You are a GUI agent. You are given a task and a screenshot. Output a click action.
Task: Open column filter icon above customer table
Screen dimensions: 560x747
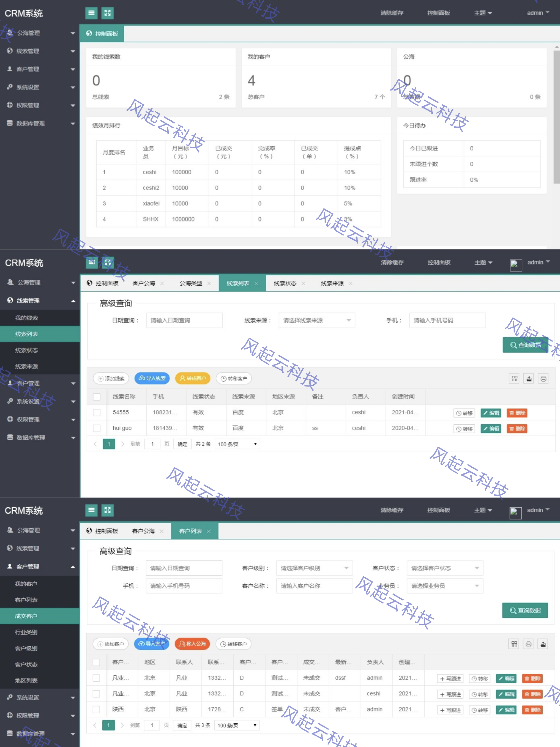[514, 644]
